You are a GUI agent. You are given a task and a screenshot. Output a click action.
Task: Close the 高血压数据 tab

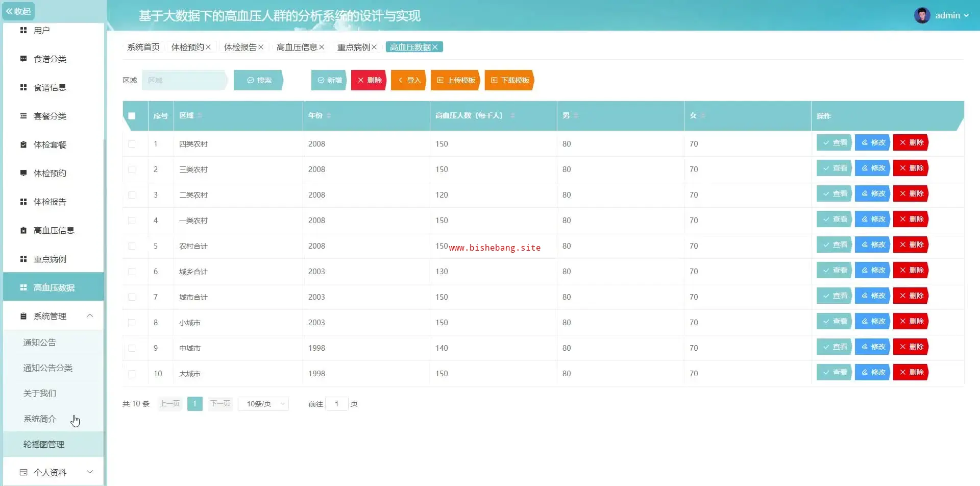435,47
